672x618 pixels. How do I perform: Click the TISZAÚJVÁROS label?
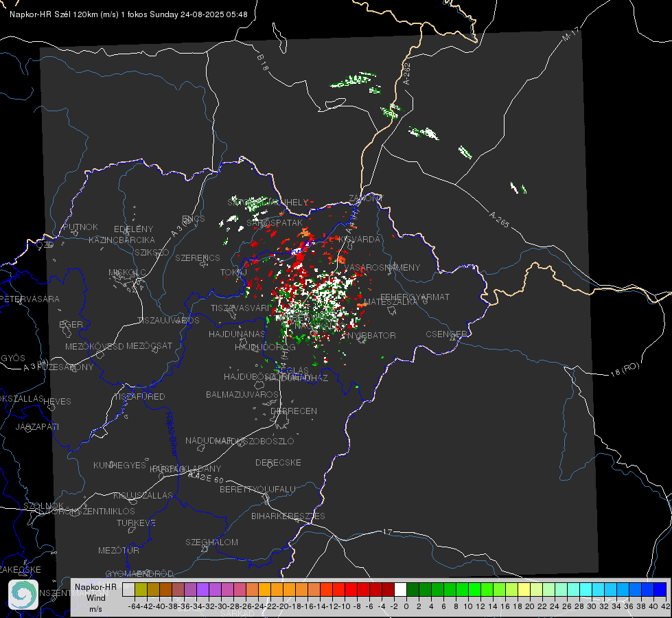[168, 320]
